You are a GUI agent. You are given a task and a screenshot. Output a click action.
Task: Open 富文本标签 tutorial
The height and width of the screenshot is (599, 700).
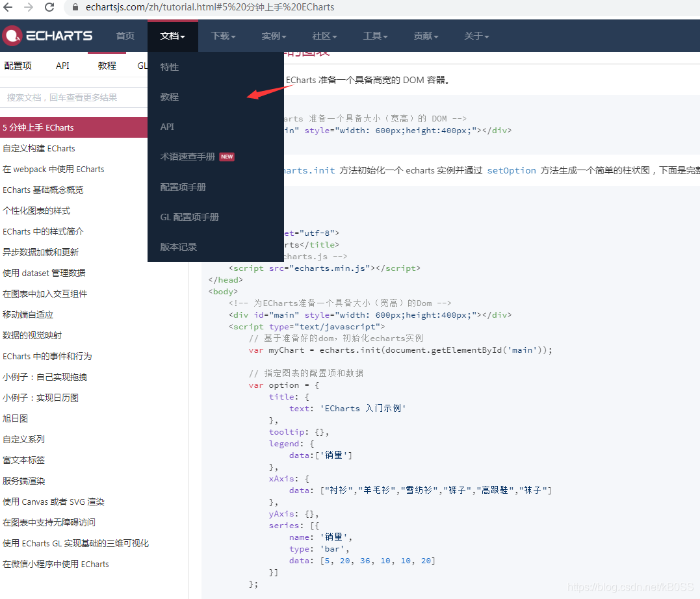coord(23,460)
